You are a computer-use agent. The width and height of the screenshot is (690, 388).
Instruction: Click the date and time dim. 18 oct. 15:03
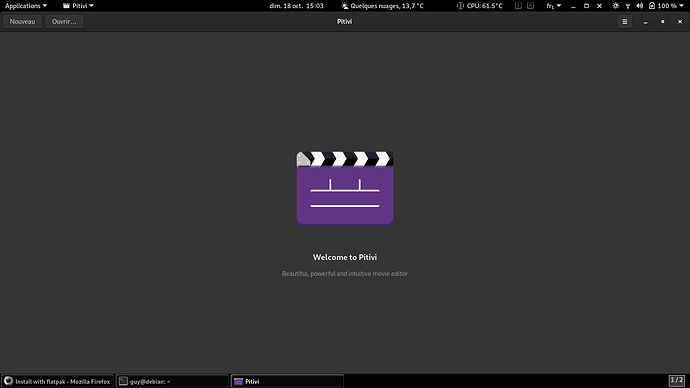(x=296, y=6)
